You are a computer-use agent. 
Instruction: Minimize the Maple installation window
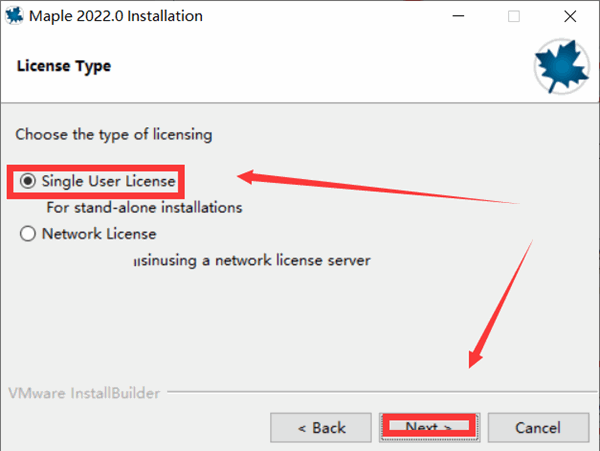pos(456,16)
